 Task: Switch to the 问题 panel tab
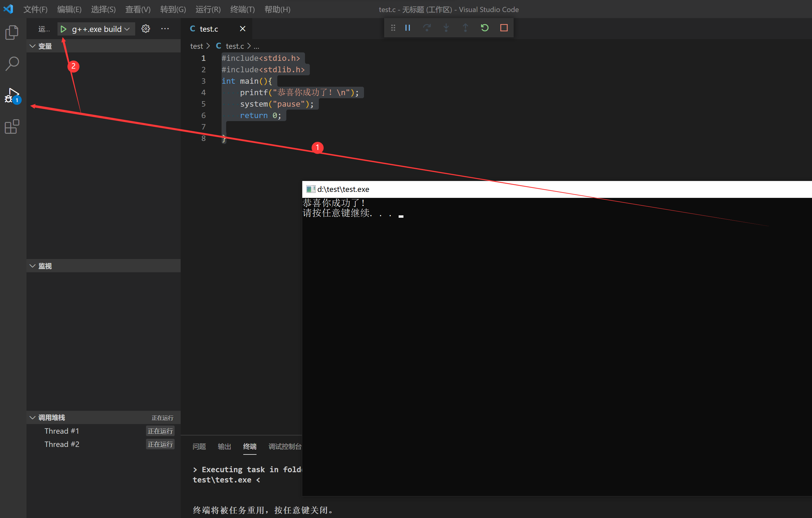click(199, 447)
